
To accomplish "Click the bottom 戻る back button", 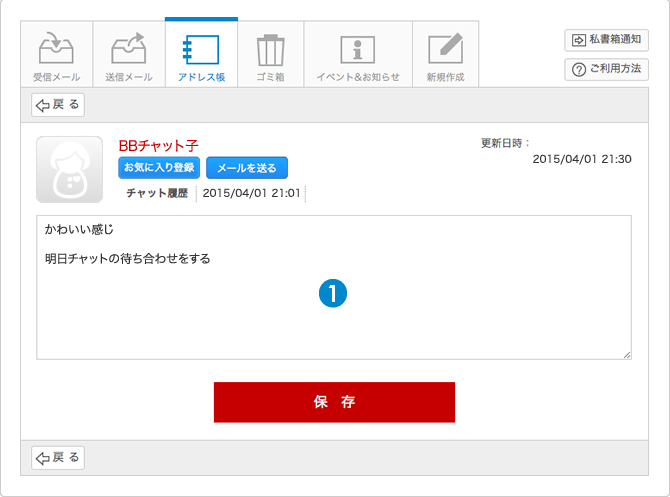I will [58, 458].
